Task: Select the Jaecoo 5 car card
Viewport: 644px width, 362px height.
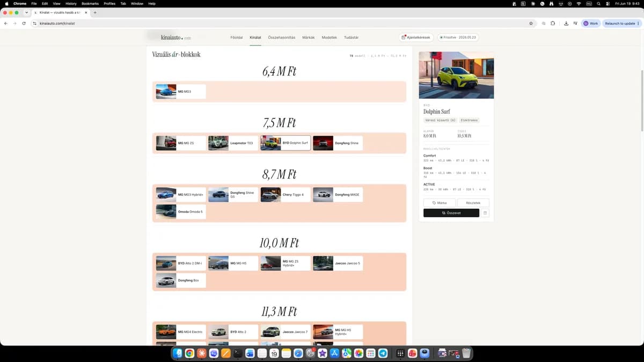Action: tap(338, 263)
